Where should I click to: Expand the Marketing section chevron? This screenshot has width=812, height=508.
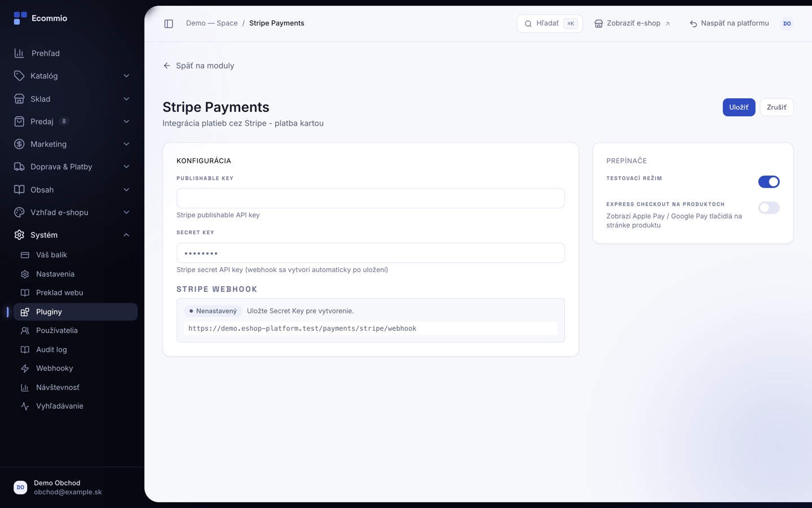pyautogui.click(x=126, y=144)
